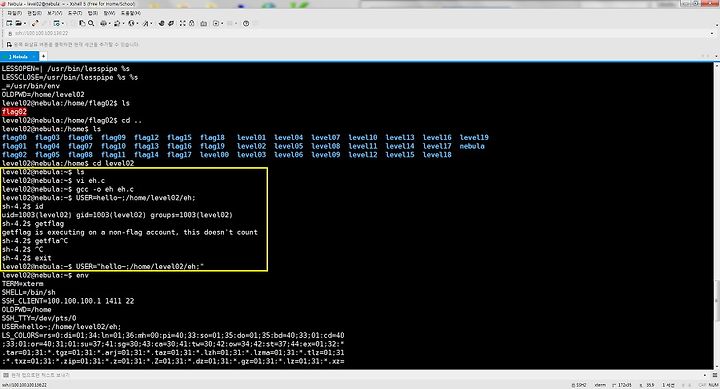Close the Nebula session tab

[x=34, y=56]
